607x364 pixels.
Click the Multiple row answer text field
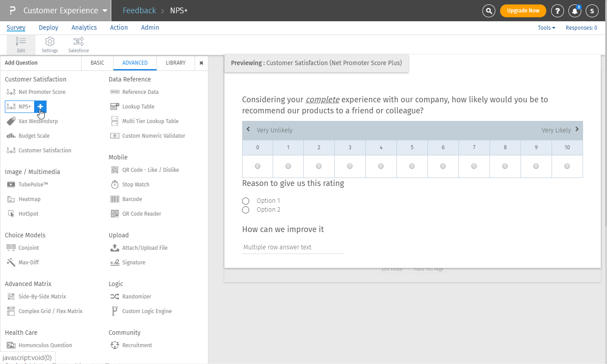coord(293,247)
